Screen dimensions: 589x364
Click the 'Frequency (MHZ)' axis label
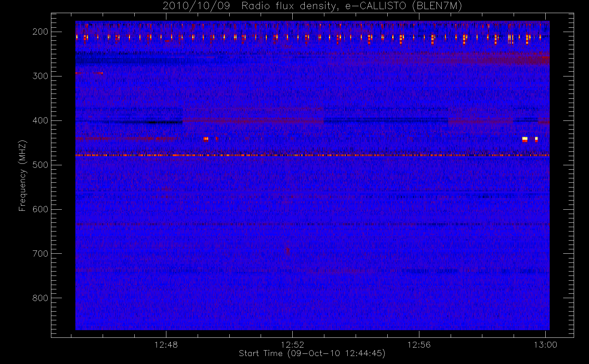click(23, 175)
